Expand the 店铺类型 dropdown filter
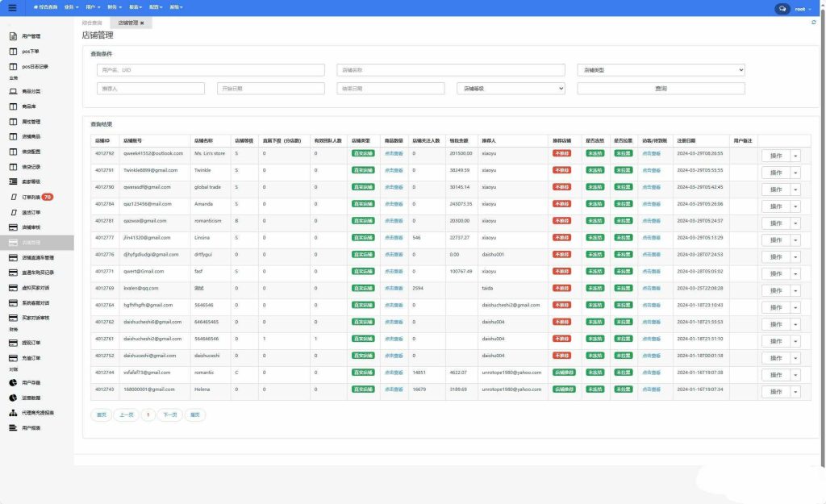The height and width of the screenshot is (504, 826). tap(661, 70)
